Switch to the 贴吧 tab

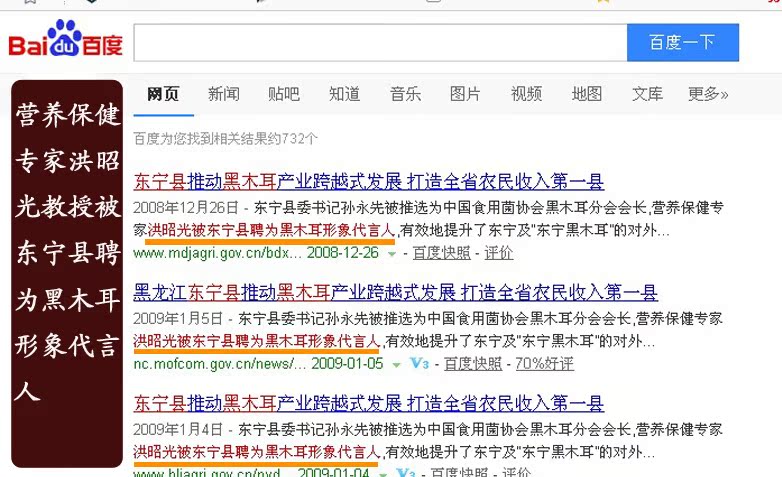coord(284,94)
